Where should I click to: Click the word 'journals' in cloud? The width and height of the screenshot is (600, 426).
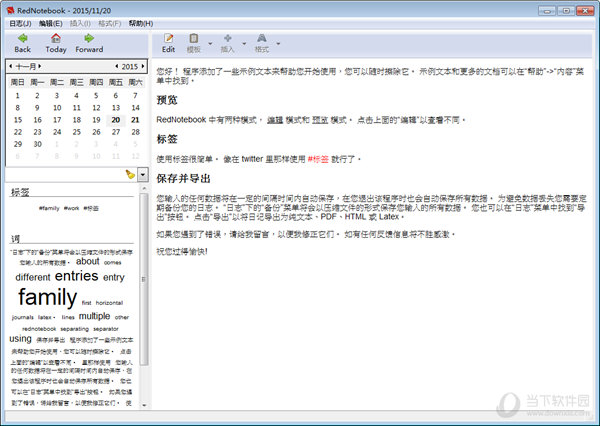click(23, 317)
